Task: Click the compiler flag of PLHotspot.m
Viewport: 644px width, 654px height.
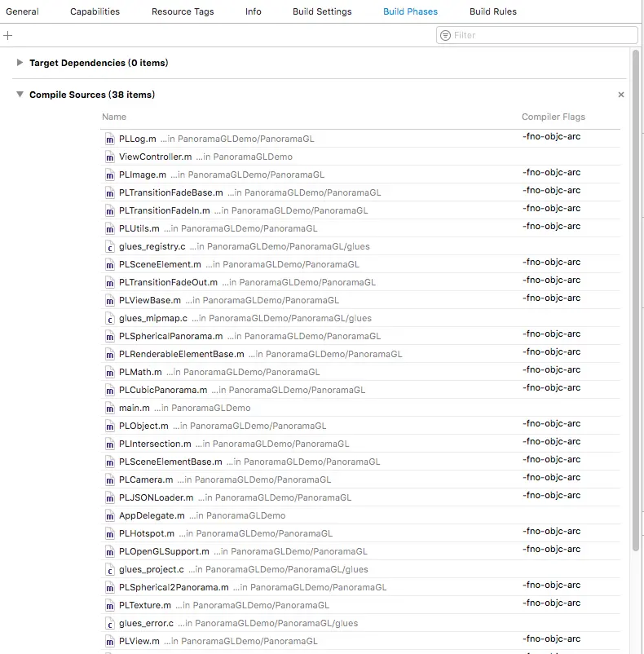Action: point(551,531)
